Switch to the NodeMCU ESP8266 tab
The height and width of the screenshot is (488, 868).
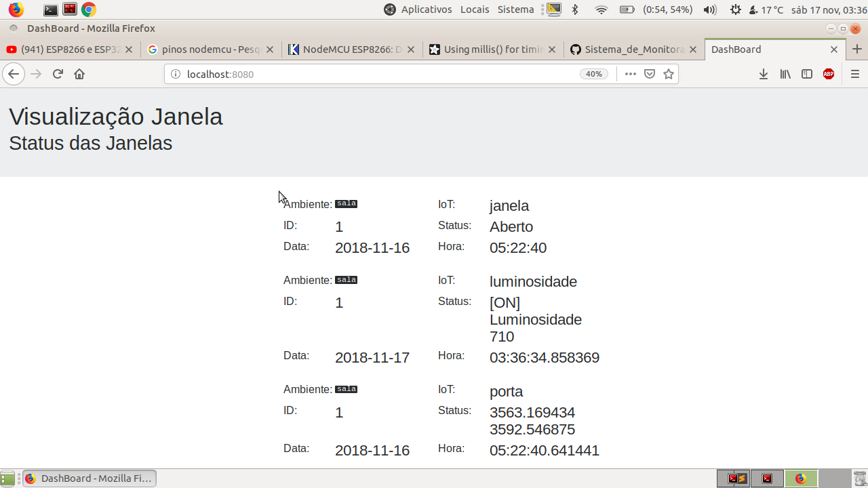click(x=352, y=49)
